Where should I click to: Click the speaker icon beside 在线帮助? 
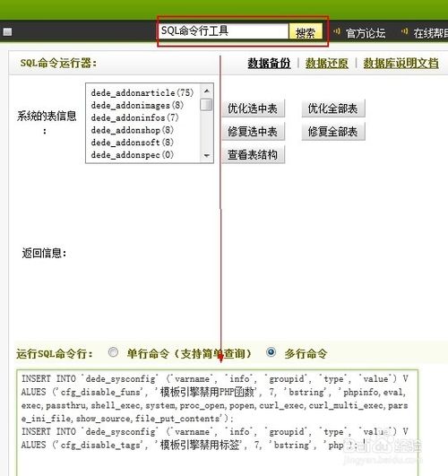(404, 31)
